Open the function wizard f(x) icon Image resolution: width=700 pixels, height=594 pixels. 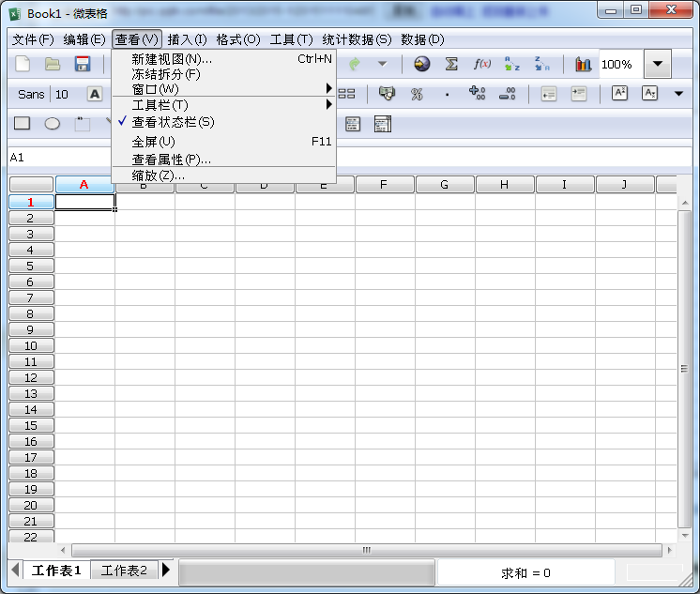(x=482, y=64)
